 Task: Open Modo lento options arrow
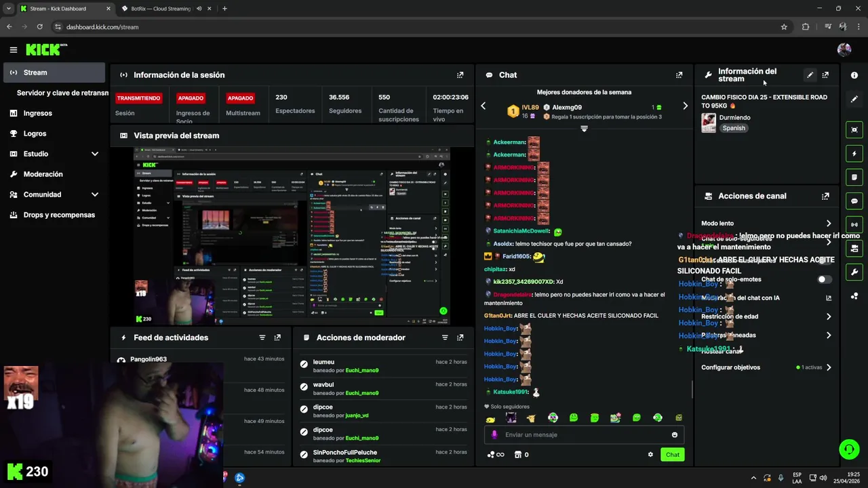click(x=829, y=223)
